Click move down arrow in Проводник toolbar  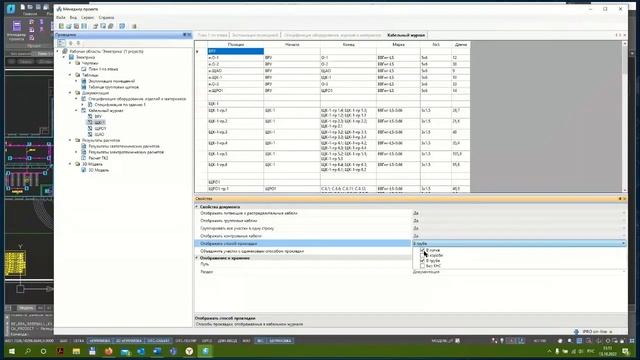pyautogui.click(x=78, y=43)
